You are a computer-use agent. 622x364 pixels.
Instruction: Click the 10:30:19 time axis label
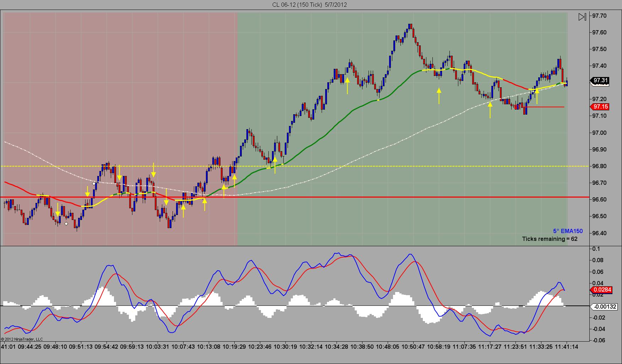click(x=285, y=346)
